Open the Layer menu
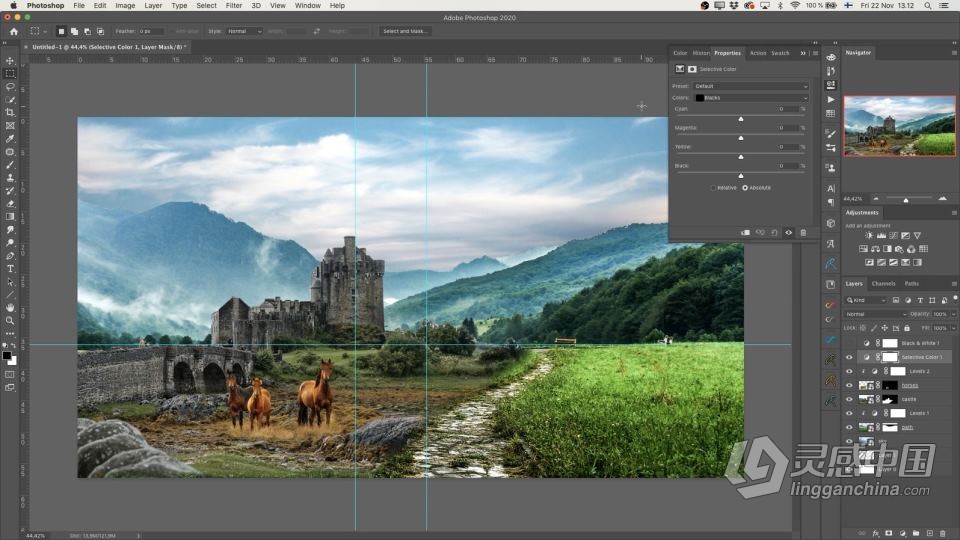The image size is (960, 540). click(153, 6)
